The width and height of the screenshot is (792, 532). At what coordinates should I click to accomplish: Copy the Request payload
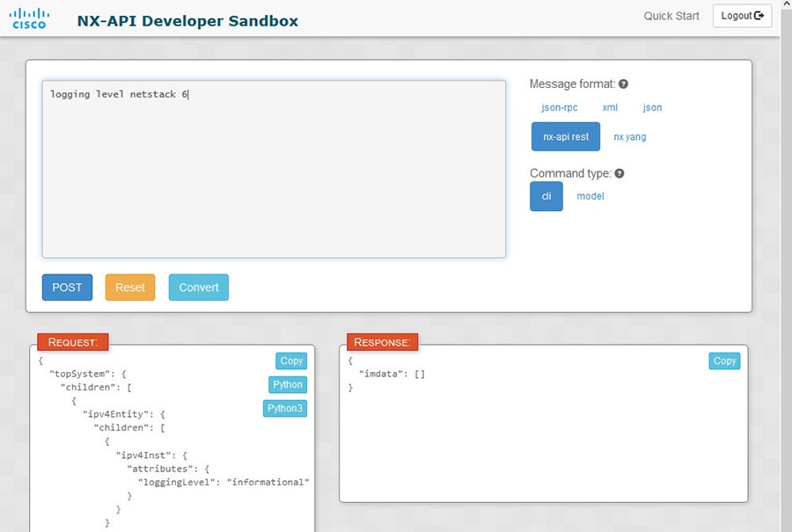point(290,361)
